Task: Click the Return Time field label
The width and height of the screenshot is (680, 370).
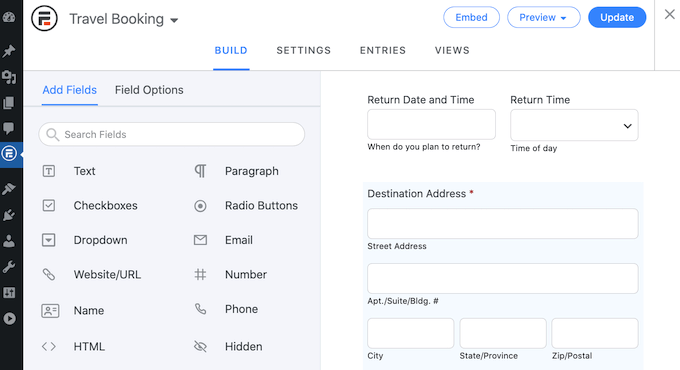Action: point(540,100)
